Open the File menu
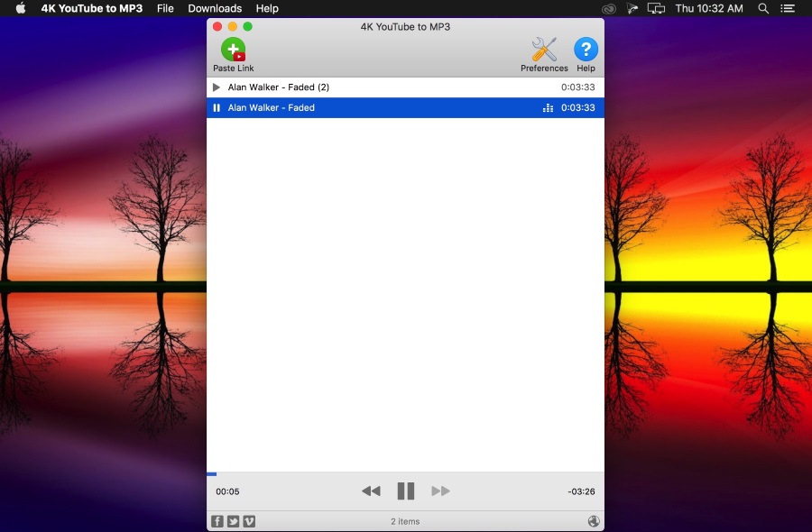 click(165, 8)
